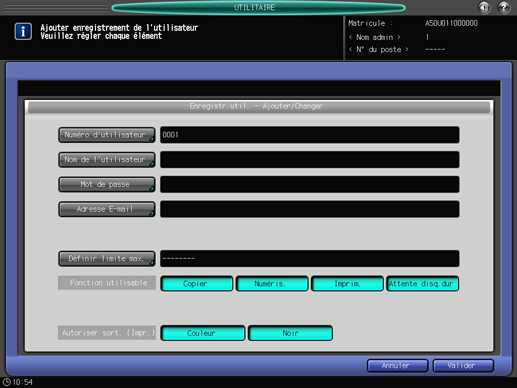The height and width of the screenshot is (388, 517).
Task: Click the 'Ajouter enregistrement de l'utilisateur' message
Action: [119, 28]
